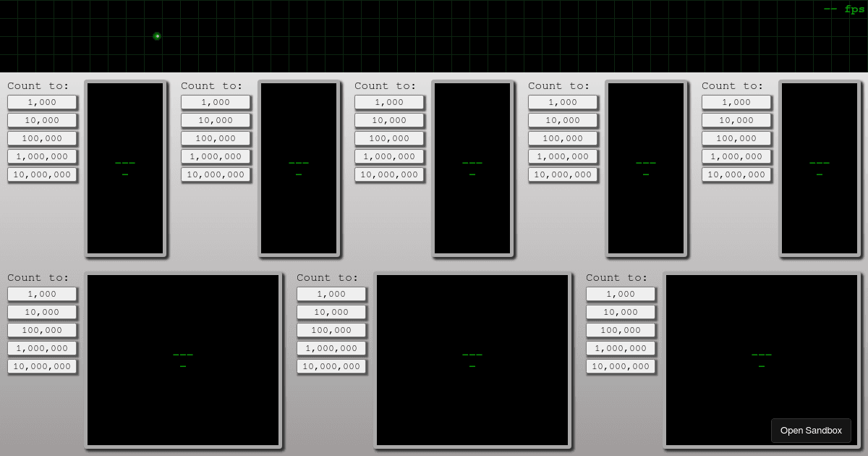Click 10,000 in the first counter panel
Screen dimensions: 868x456
(42, 120)
